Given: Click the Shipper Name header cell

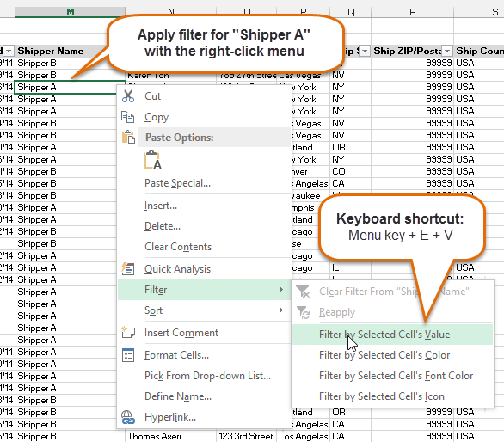Looking at the screenshot, I should coord(63,51).
